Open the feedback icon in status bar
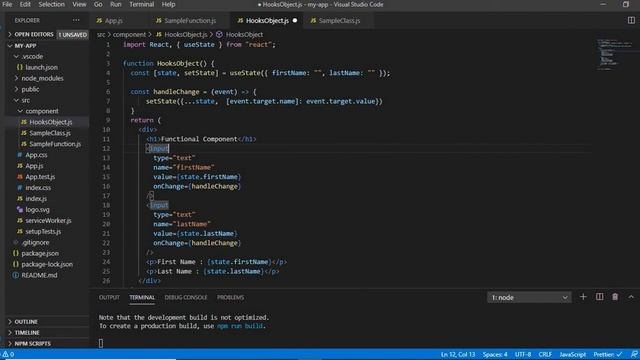Viewport: 640px width, 360px height. point(634,354)
